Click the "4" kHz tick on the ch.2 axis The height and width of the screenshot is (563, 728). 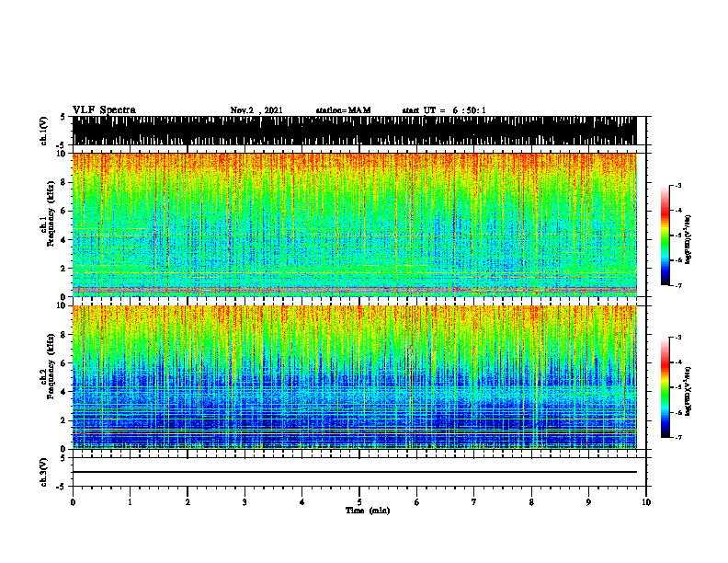tap(63, 392)
